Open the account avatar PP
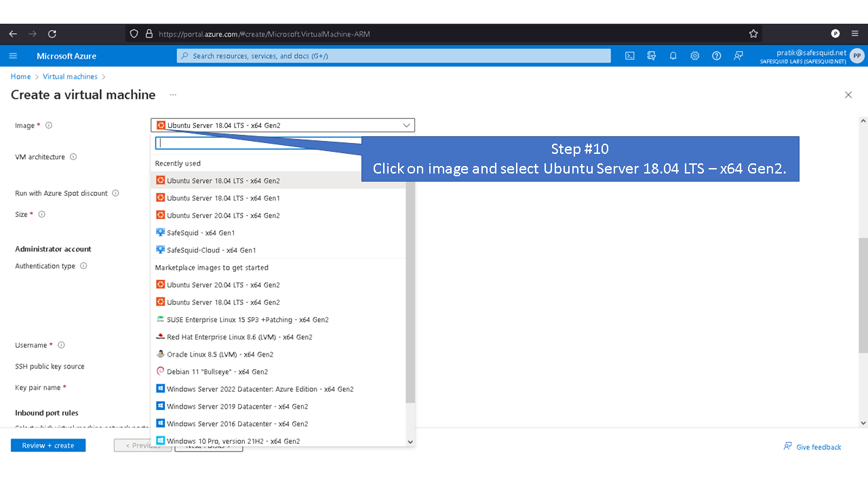 point(857,56)
